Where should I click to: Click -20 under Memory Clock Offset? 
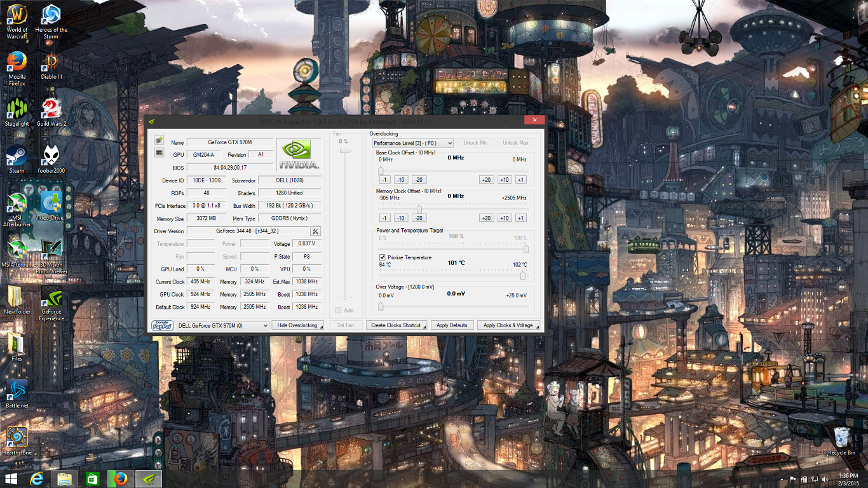(419, 218)
